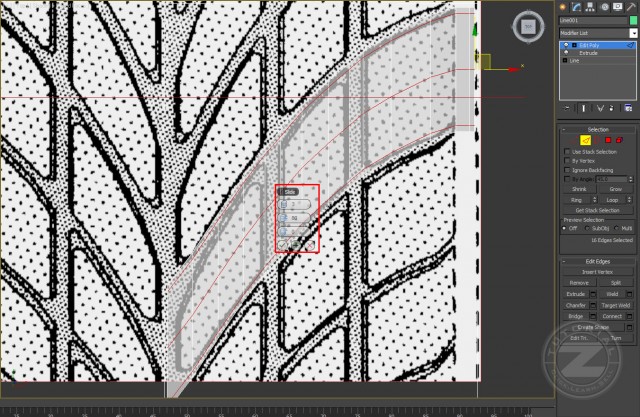This screenshot has height=417, width=640.
Task: Collapse the Selection rollout
Action: point(598,129)
